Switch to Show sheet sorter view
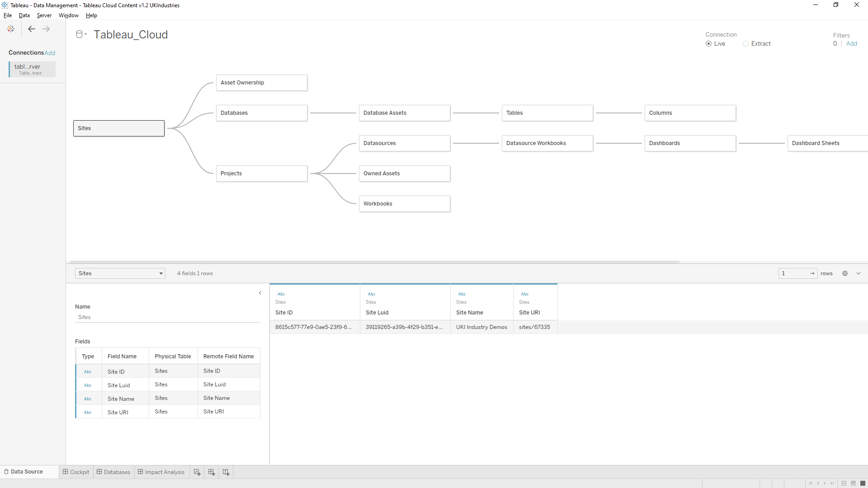Viewport: 868px width, 488px height. 844,483
